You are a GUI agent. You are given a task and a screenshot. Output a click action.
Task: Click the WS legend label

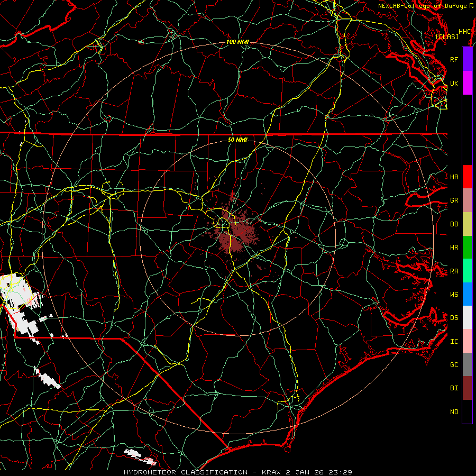[454, 294]
